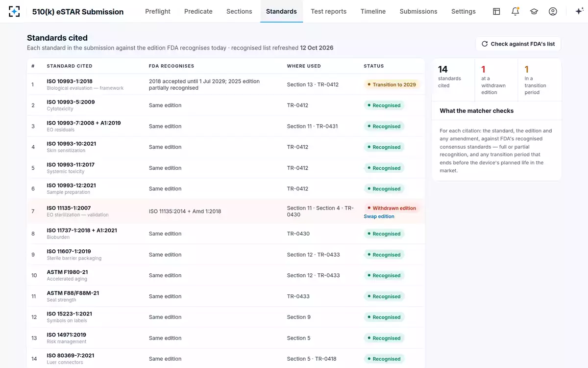Open the layout panel icon
588x368 pixels.
tap(496, 11)
